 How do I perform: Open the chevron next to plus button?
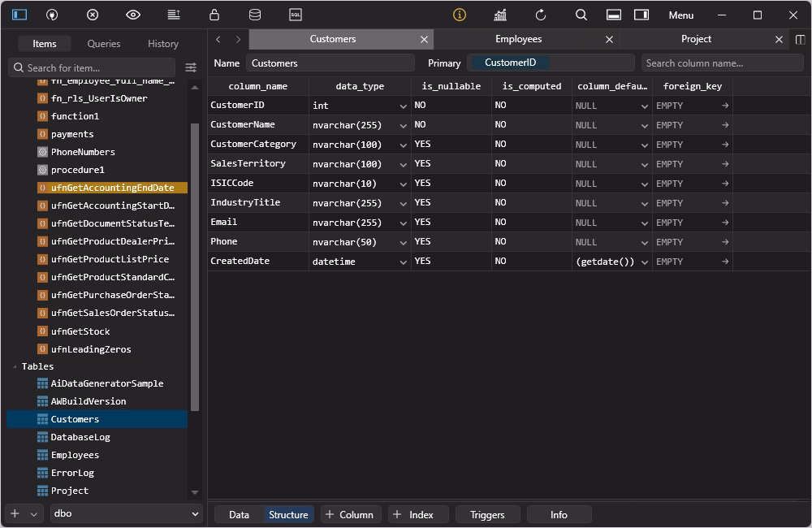pos(33,514)
